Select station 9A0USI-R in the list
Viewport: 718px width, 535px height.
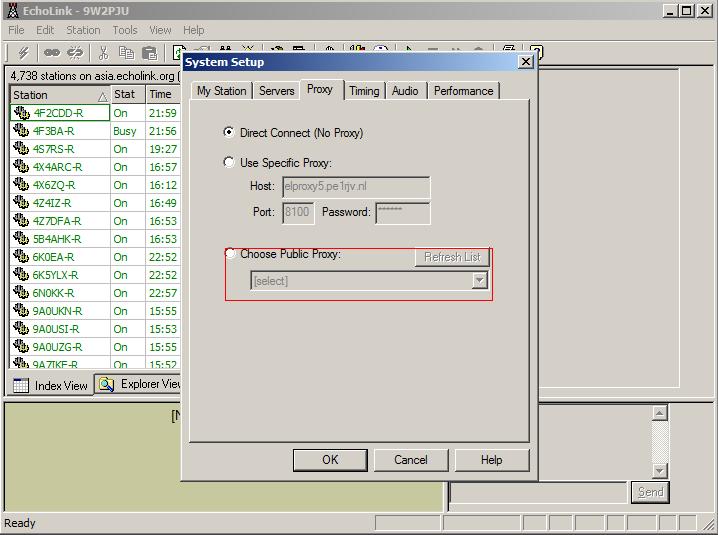pyautogui.click(x=56, y=329)
